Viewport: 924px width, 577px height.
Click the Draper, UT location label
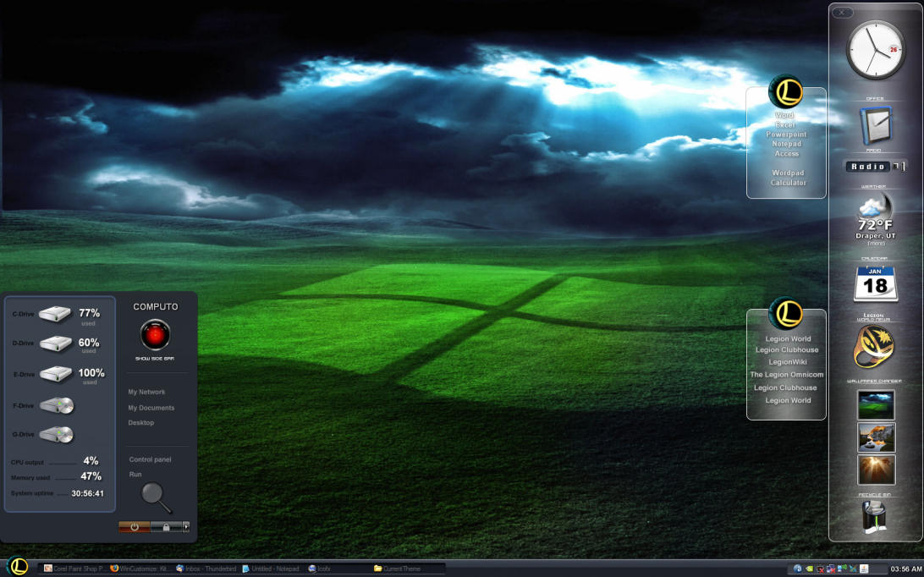875,236
